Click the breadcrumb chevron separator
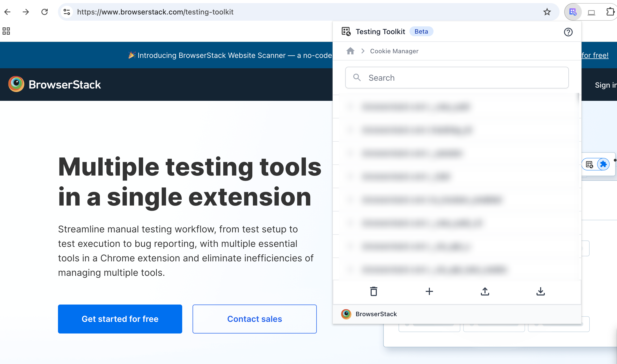This screenshot has height=364, width=617. click(x=363, y=51)
